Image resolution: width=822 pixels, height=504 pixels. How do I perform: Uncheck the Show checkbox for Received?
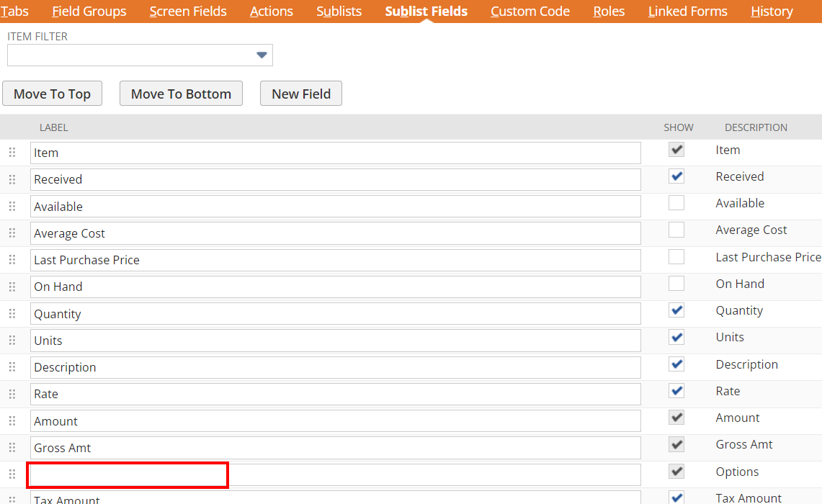(676, 176)
